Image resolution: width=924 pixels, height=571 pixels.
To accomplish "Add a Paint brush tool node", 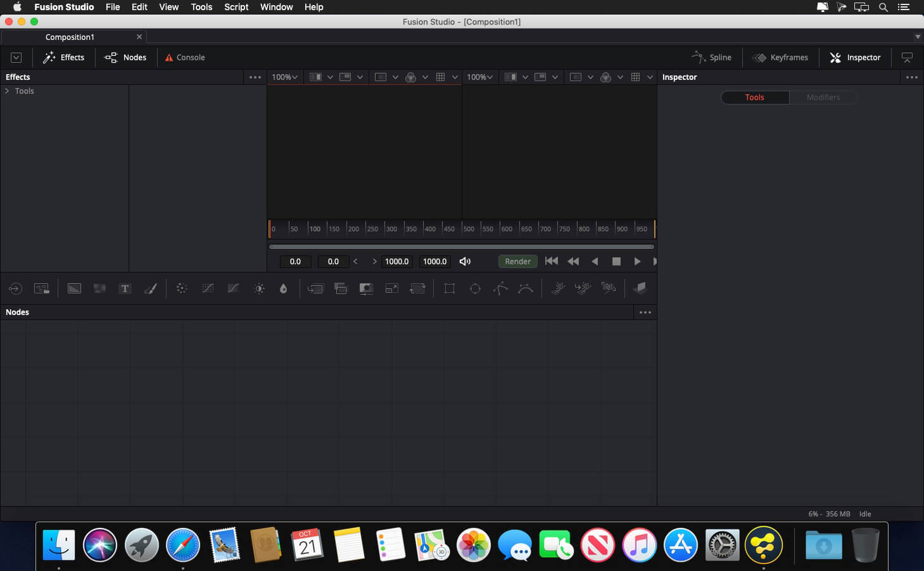I will [x=150, y=288].
